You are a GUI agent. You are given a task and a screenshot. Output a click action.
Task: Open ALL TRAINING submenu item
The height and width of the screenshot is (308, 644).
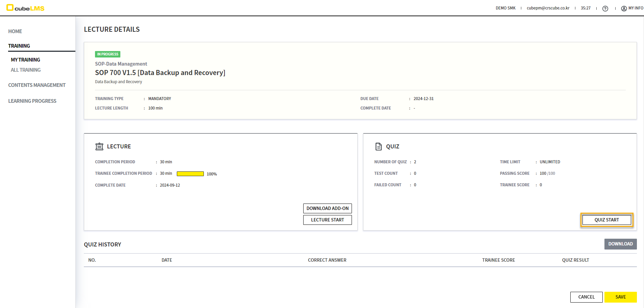(x=26, y=70)
